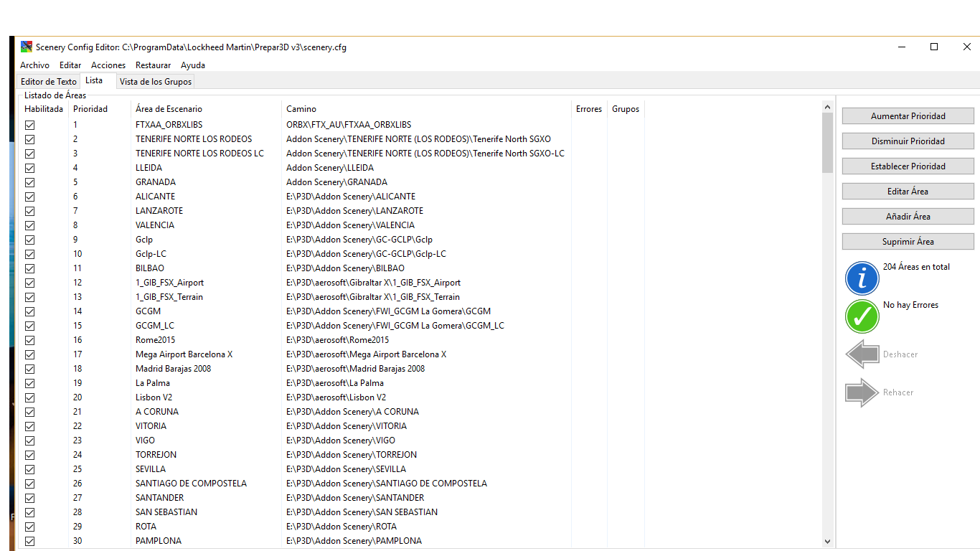This screenshot has height=551, width=980.
Task: Toggle the Rome2015 enabled checkbox
Action: 30,340
